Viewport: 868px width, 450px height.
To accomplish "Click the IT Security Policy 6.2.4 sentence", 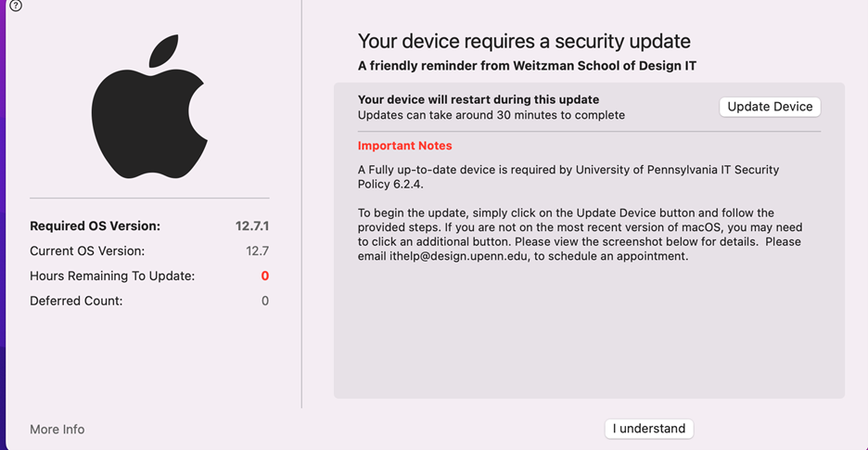I will (568, 176).
